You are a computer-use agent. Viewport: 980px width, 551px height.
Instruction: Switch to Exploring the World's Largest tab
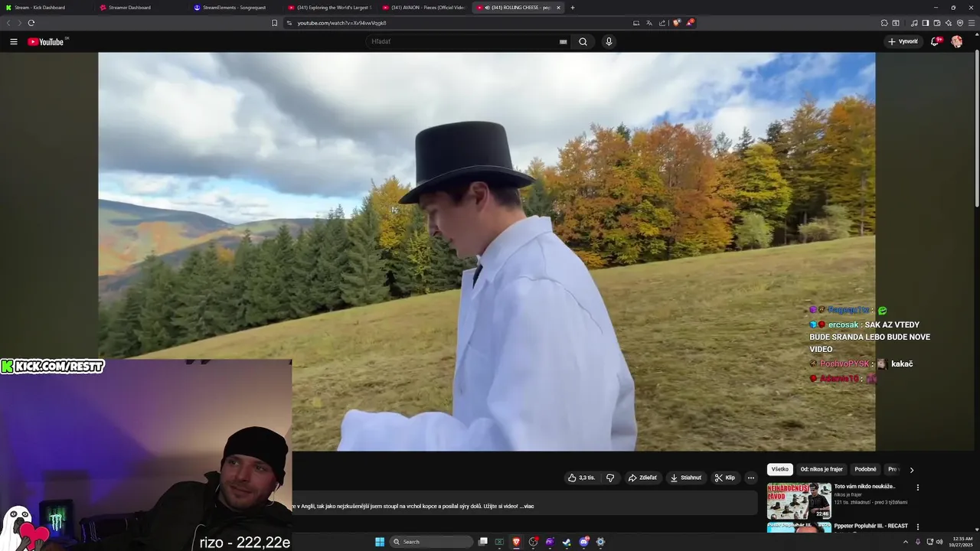(329, 8)
